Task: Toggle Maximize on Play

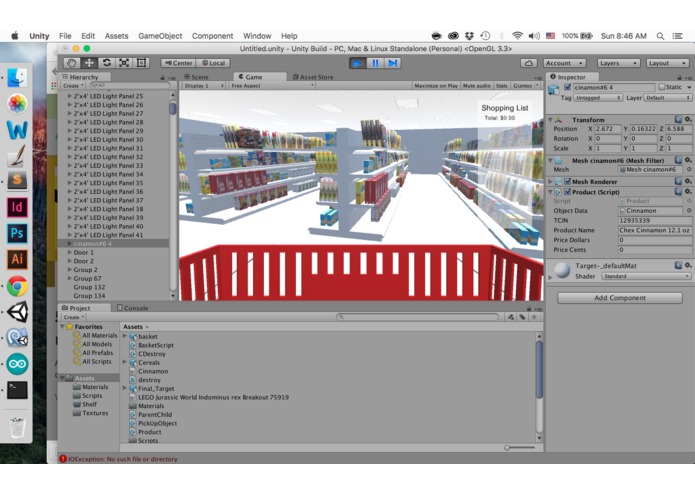Action: tap(436, 86)
